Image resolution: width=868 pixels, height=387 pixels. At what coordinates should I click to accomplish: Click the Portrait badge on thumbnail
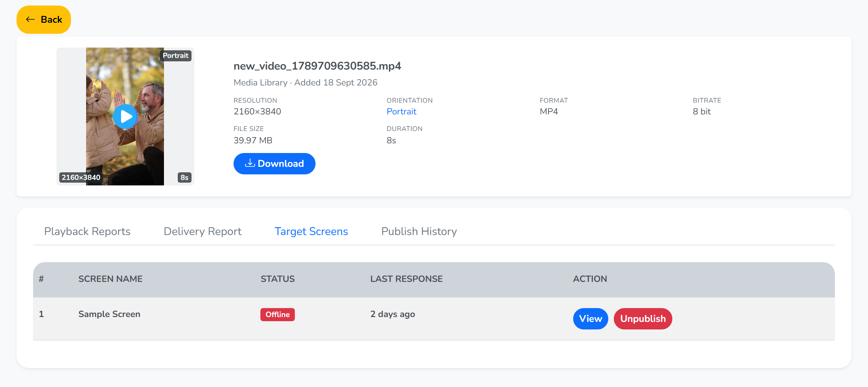175,56
